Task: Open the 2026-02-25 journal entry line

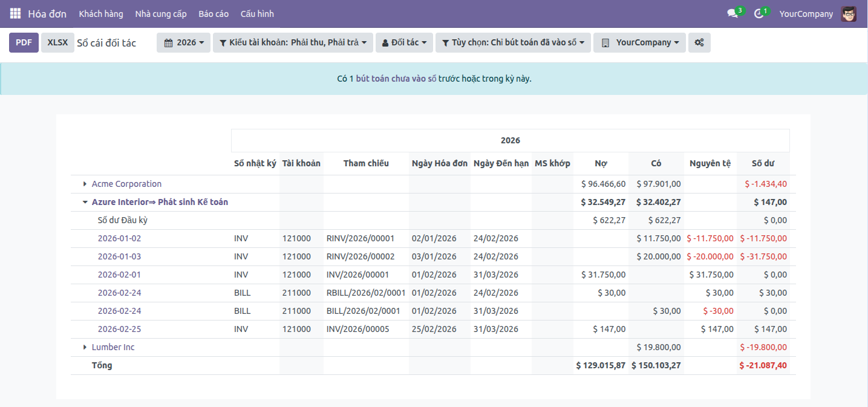Action: point(119,329)
